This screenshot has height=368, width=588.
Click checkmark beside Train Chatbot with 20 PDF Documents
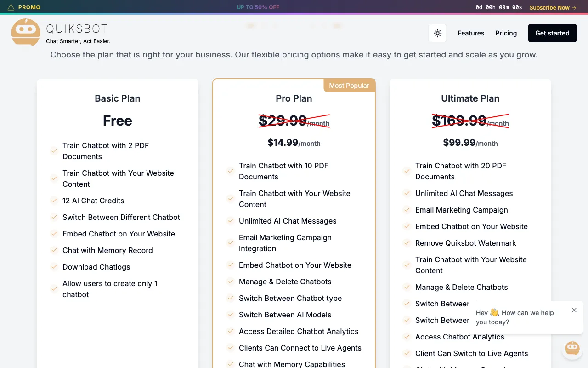click(407, 171)
